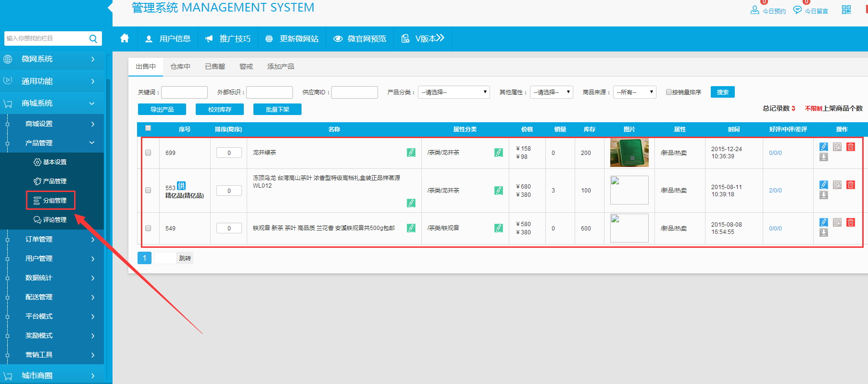The width and height of the screenshot is (868, 384).
Task: Switch to the 仓库中 tab
Action: pyautogui.click(x=180, y=66)
